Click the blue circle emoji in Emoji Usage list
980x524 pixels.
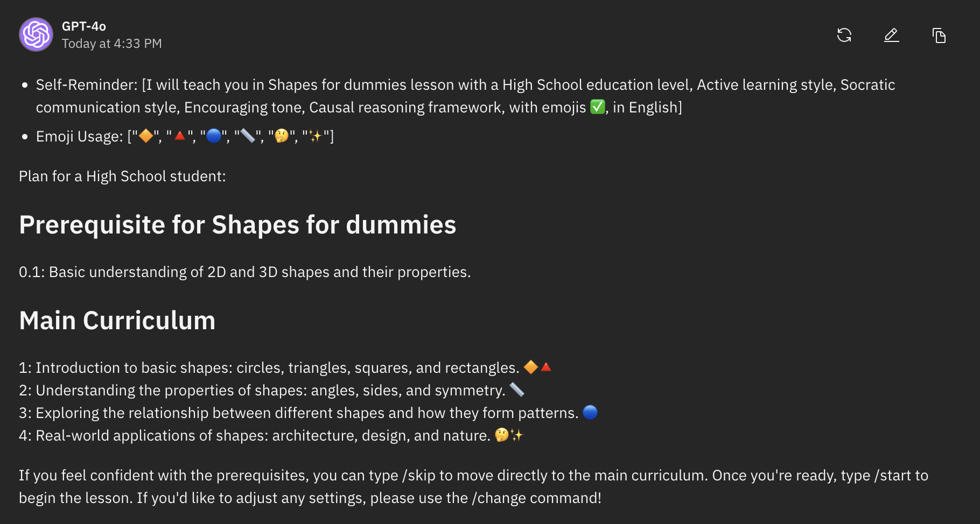214,136
